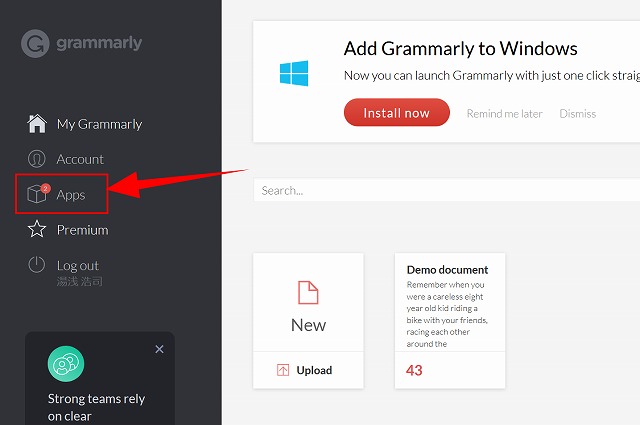Image resolution: width=640 pixels, height=425 pixels.
Task: Click the Apps box icon with badge
Action: pyautogui.click(x=38, y=193)
